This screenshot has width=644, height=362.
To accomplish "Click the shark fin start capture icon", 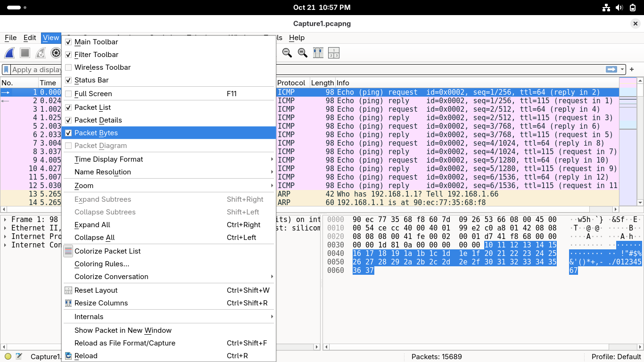I will 9,53.
